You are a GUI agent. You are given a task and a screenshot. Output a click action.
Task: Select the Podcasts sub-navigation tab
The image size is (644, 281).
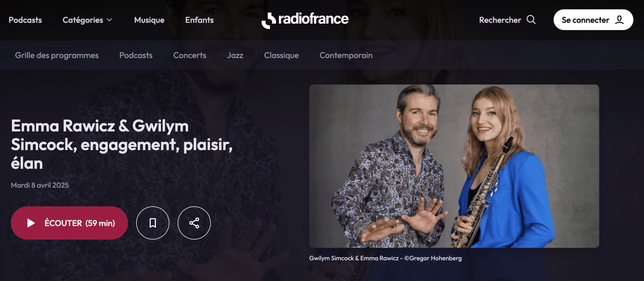136,55
